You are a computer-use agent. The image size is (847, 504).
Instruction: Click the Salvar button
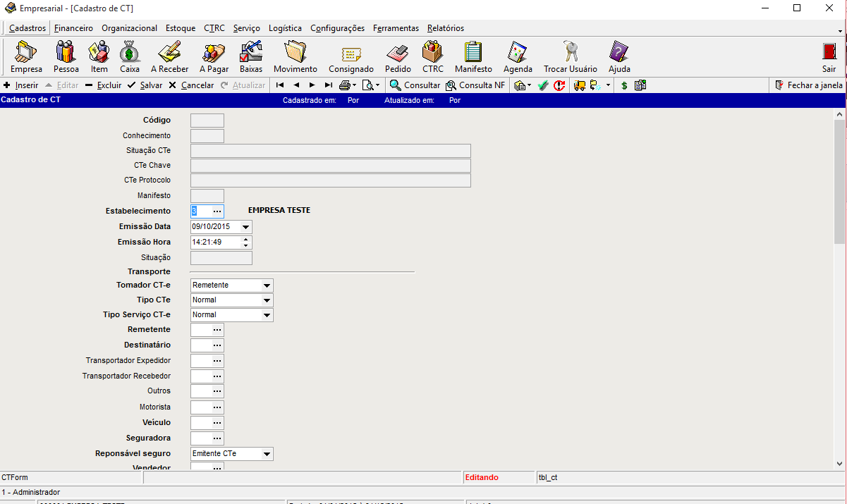(x=145, y=85)
